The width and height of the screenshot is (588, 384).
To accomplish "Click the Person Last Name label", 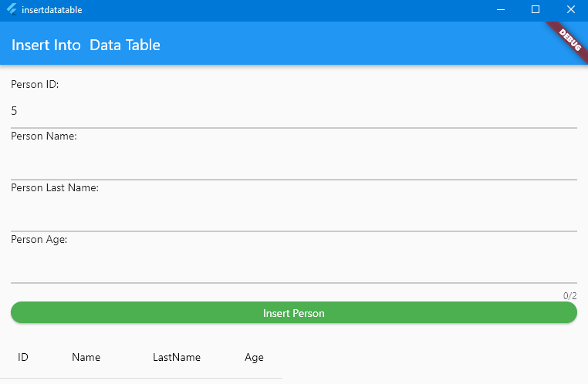I will 54,187.
